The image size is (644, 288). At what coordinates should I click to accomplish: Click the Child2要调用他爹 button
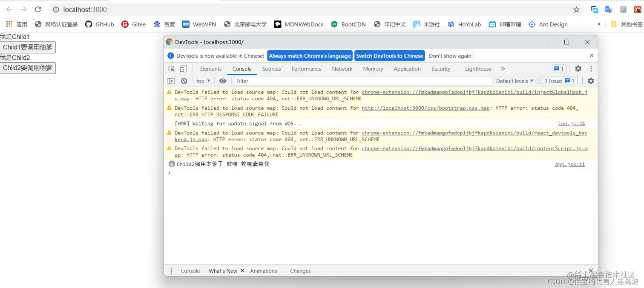click(x=28, y=68)
